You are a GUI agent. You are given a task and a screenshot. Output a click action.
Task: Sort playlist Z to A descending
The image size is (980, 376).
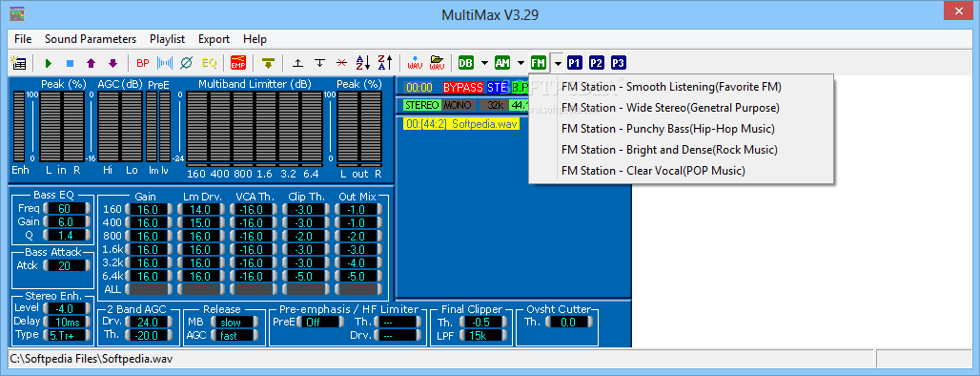385,63
